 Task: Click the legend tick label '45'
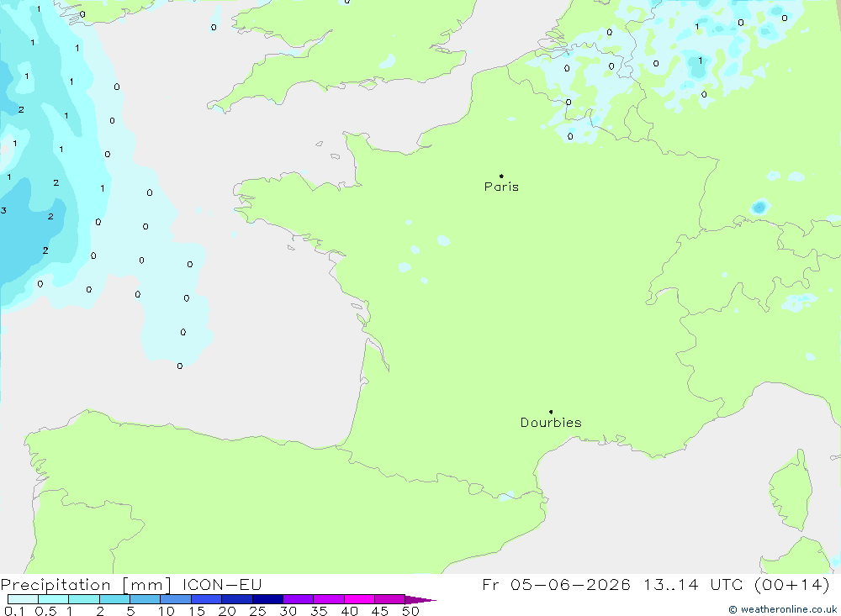point(380,611)
